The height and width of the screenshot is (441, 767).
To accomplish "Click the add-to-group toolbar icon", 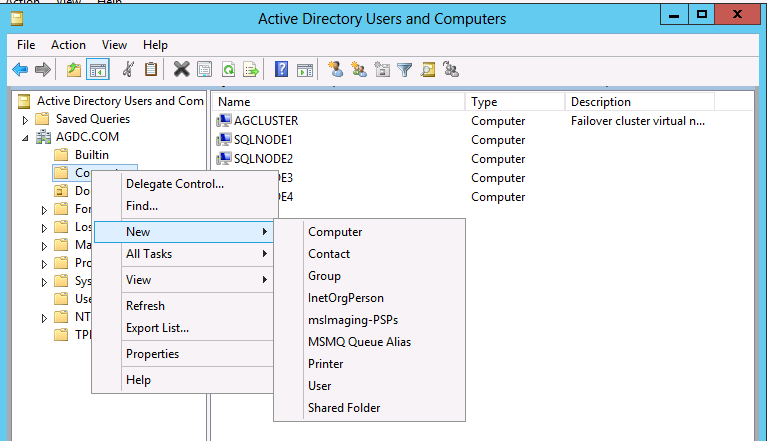I will click(451, 70).
